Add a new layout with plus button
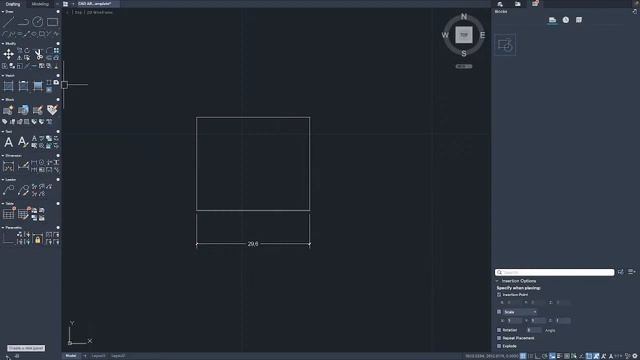The width and height of the screenshot is (640, 360). pos(85,356)
